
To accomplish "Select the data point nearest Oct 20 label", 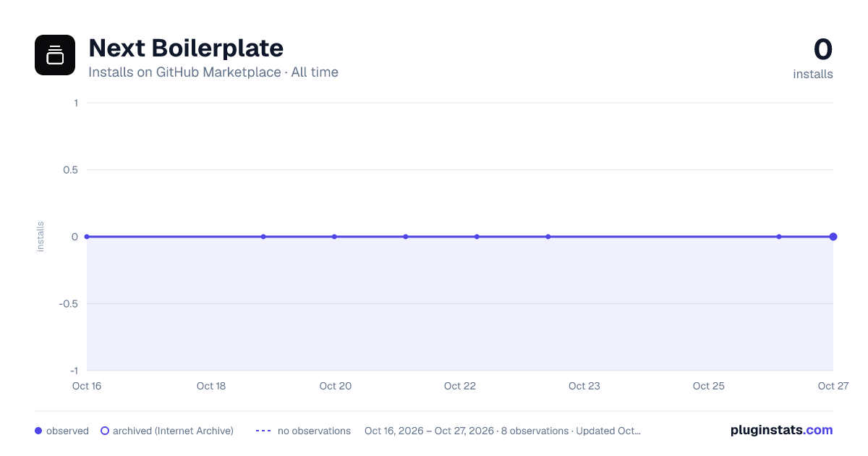I will click(334, 237).
